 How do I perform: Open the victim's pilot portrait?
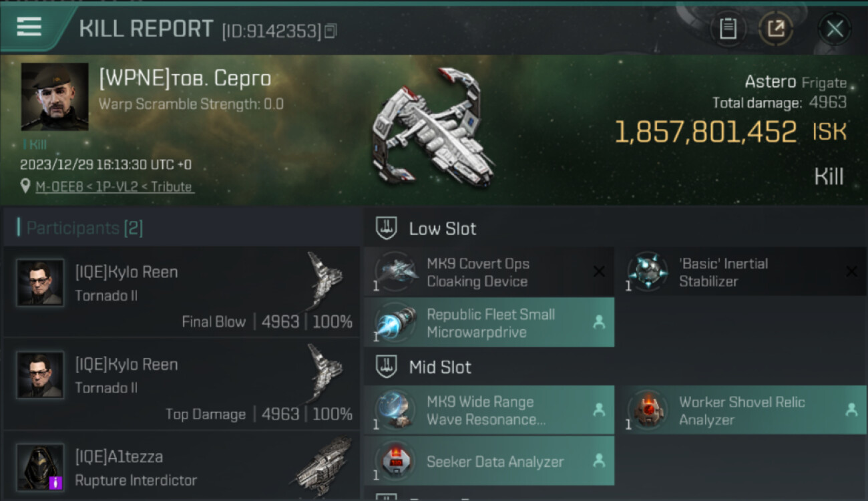click(55, 96)
